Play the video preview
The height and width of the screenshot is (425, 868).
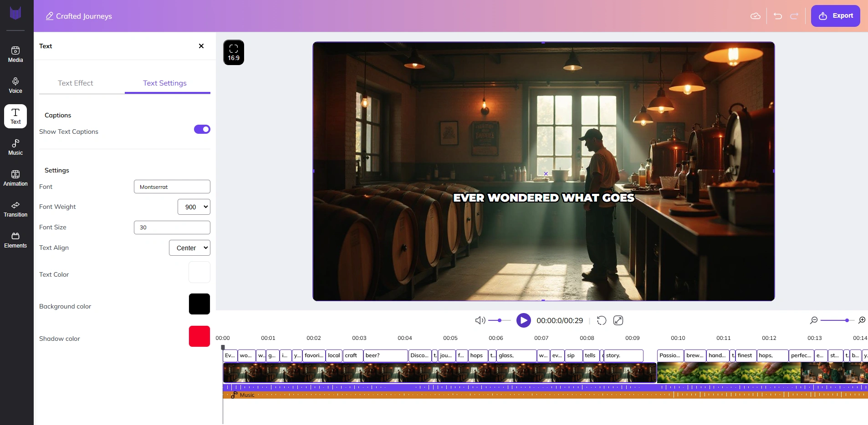[524, 320]
